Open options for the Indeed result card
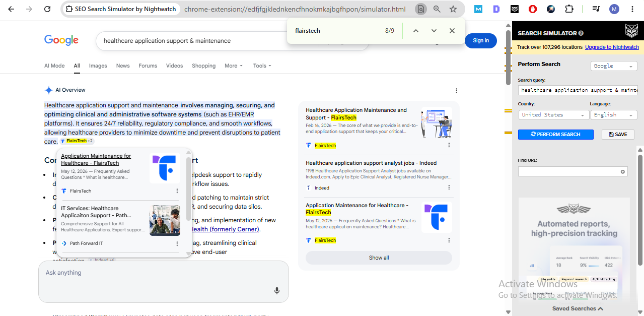The width and height of the screenshot is (644, 316). (x=449, y=187)
